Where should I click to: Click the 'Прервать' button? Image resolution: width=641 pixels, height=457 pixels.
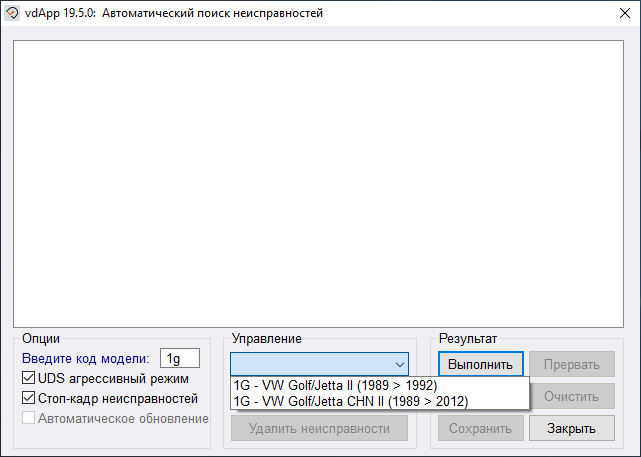click(572, 364)
